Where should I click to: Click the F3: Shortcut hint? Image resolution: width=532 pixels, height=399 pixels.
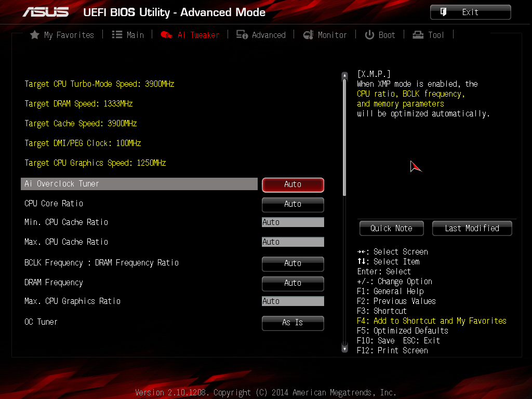click(x=382, y=311)
